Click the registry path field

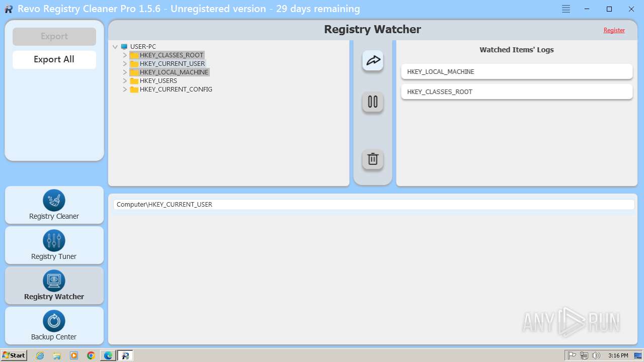373,205
